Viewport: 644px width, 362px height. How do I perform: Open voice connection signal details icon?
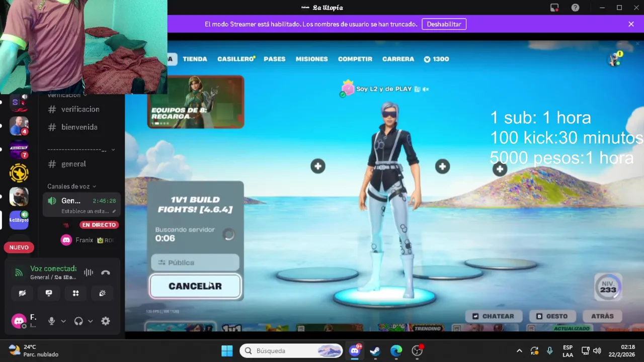tap(19, 273)
